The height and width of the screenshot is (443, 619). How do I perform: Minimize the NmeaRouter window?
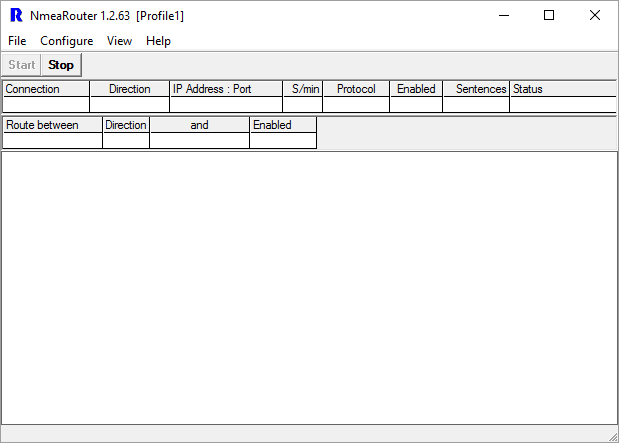click(x=504, y=15)
